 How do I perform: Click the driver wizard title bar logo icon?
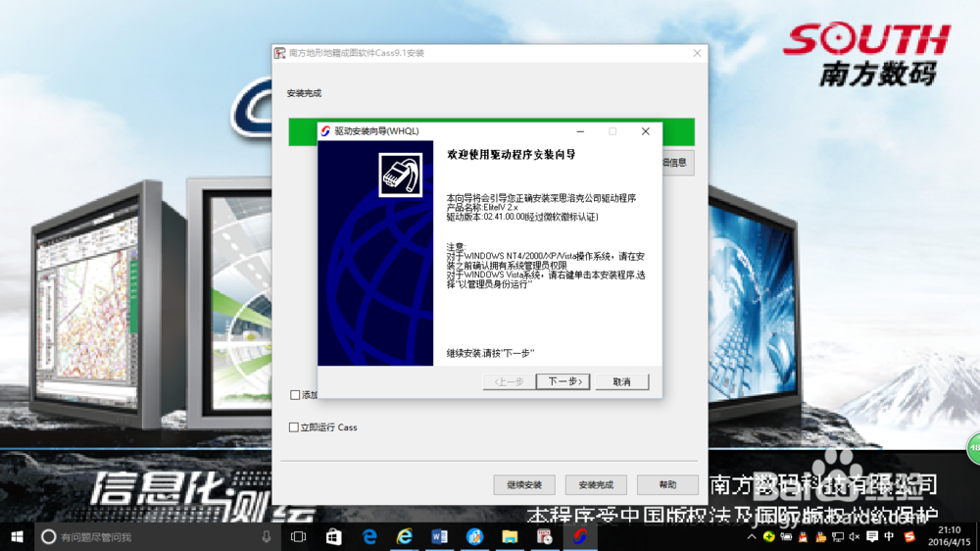coord(325,131)
